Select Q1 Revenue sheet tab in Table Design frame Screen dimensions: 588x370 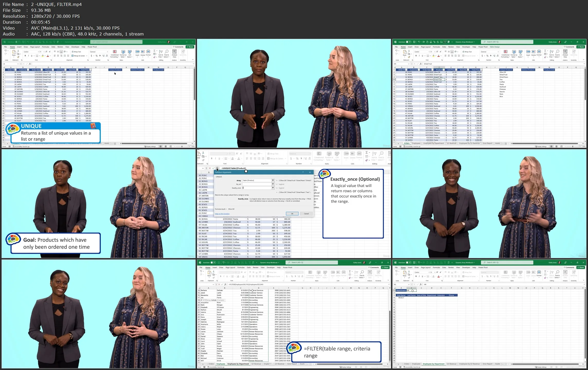pyautogui.click(x=451, y=143)
